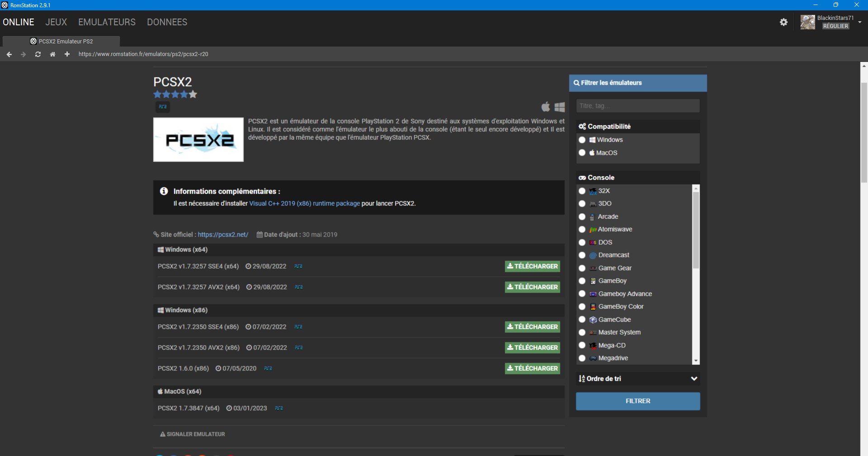The height and width of the screenshot is (456, 868).
Task: Download PCSX2 v1.7.2350 AVX2 (x86)
Action: (533, 348)
